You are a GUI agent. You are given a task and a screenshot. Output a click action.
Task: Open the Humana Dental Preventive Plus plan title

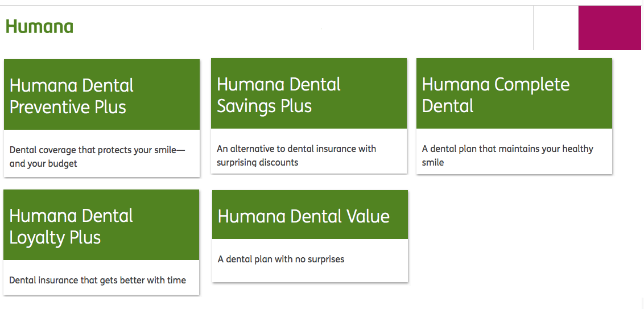pos(72,97)
